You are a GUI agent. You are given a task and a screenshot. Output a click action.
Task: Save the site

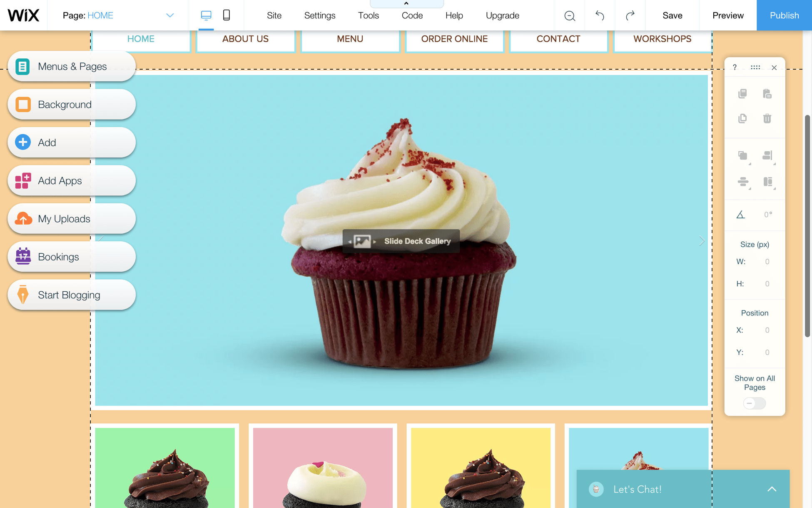(x=673, y=15)
